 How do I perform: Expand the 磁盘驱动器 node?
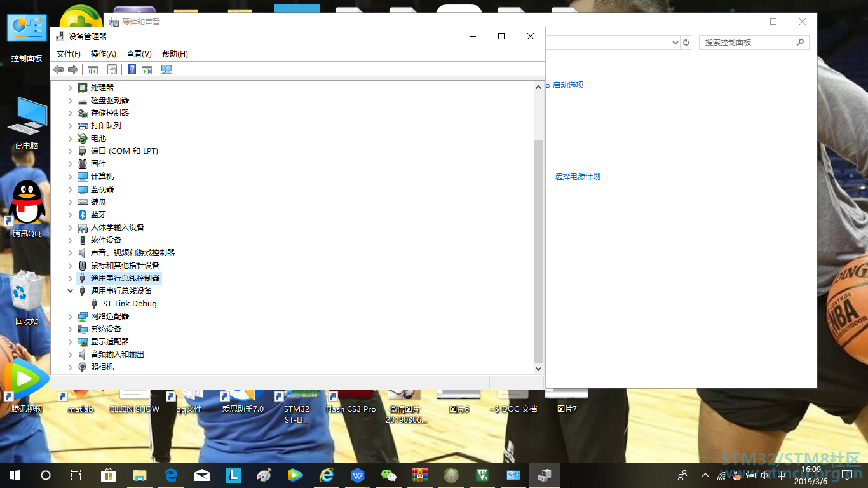71,100
